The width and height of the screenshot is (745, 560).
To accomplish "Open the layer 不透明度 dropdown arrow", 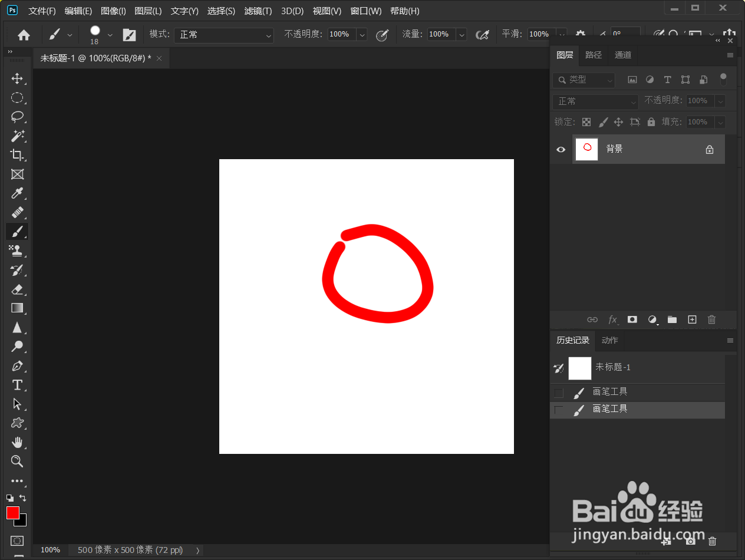I will pos(720,101).
